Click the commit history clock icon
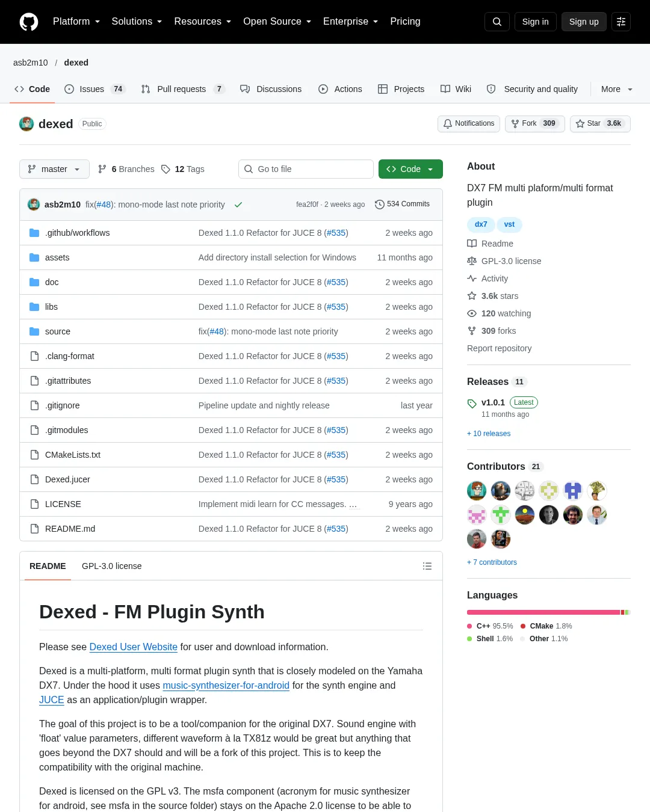This screenshot has width=650, height=812. (x=379, y=205)
